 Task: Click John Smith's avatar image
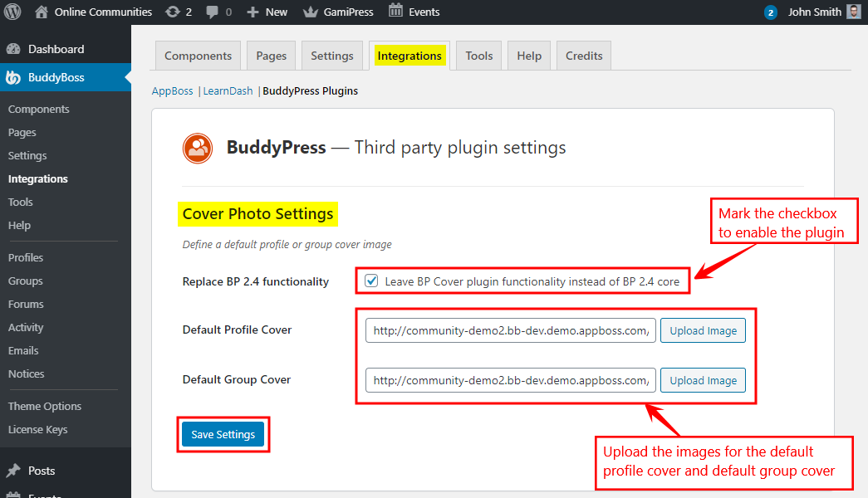click(854, 12)
